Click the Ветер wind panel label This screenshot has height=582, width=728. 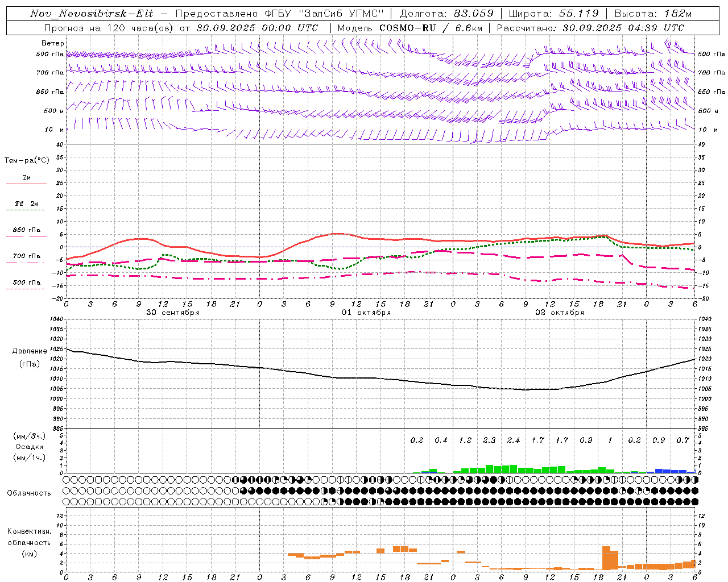(x=53, y=43)
